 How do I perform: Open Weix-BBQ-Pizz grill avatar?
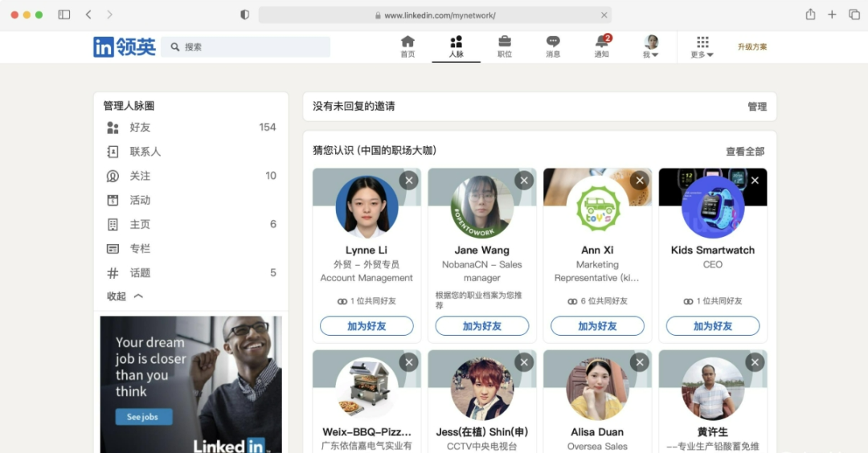[x=366, y=389]
